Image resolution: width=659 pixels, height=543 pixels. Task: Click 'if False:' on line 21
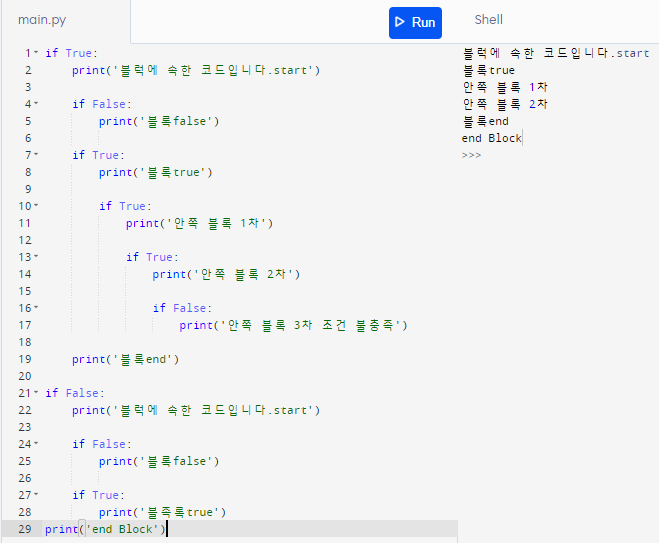pos(74,393)
